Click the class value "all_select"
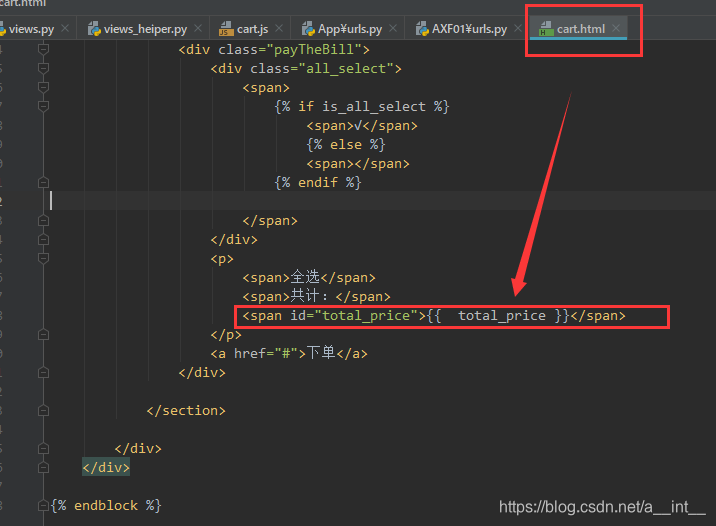Image resolution: width=716 pixels, height=526 pixels. (346, 68)
